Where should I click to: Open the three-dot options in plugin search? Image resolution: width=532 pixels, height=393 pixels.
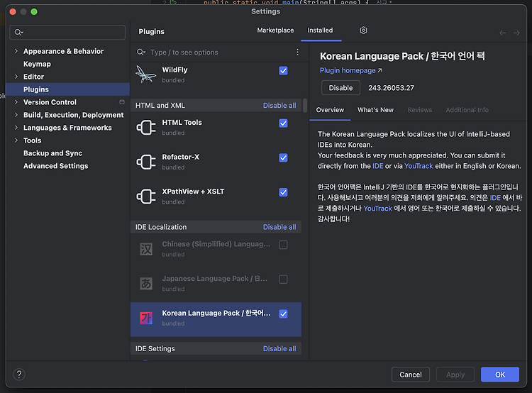[x=297, y=52]
